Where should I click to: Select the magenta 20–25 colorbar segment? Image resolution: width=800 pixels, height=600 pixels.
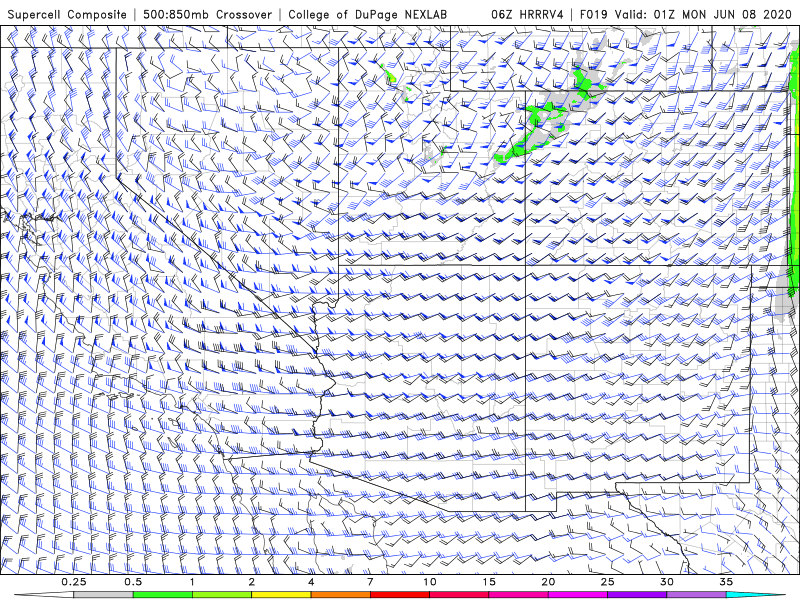pos(578,595)
